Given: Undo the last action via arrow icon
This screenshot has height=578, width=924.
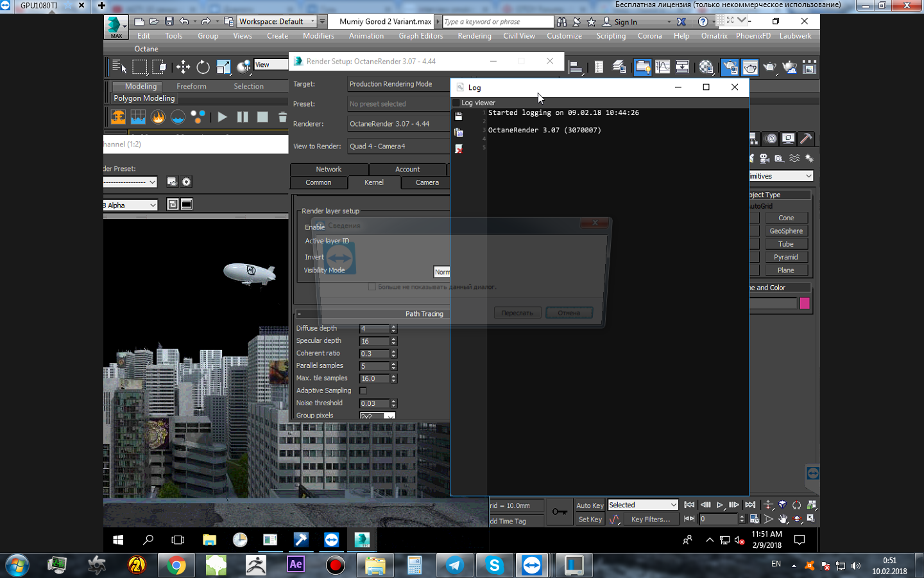Looking at the screenshot, I should click(x=184, y=21).
